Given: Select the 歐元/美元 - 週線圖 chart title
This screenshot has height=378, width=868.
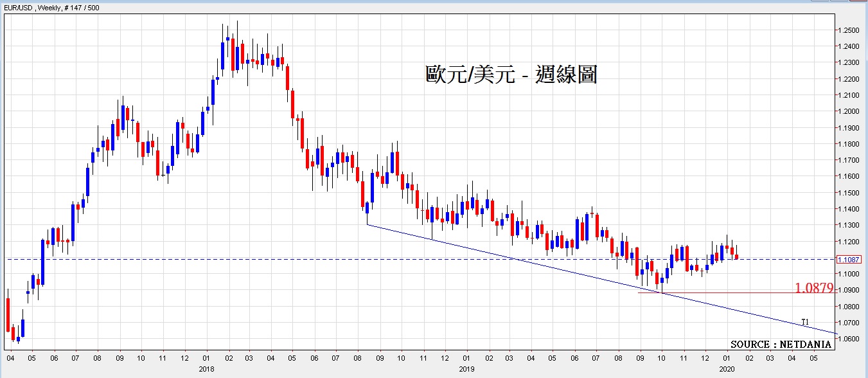Looking at the screenshot, I should pyautogui.click(x=511, y=75).
